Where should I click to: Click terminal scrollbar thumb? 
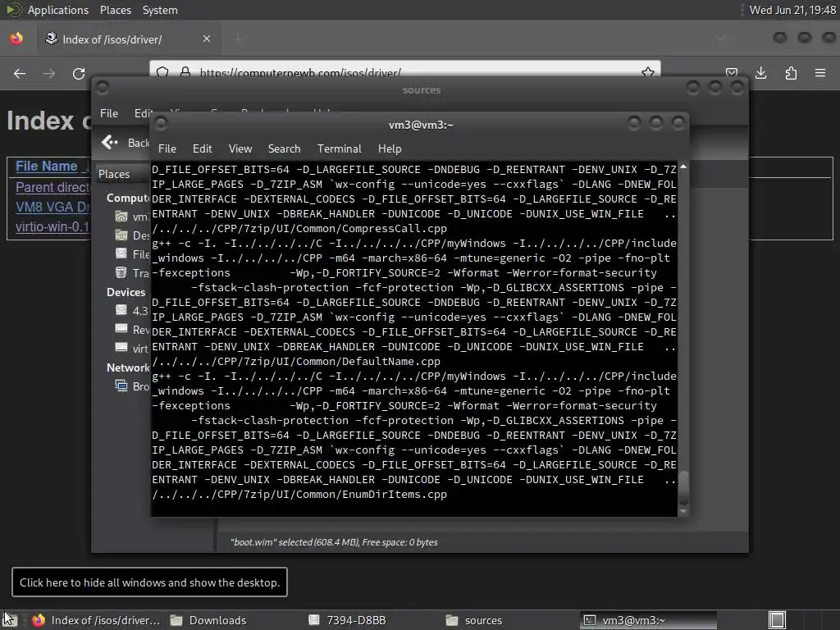pos(683,486)
